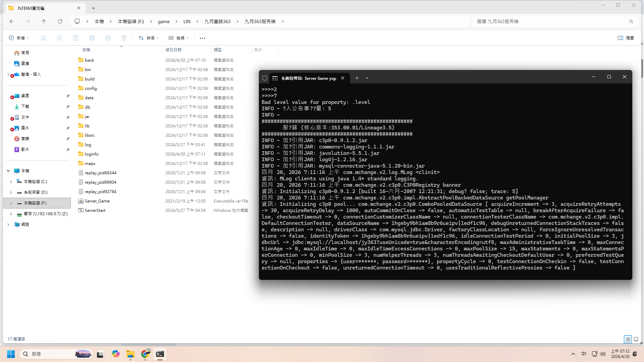Click the taskbar search box
Screen dimensions: 644x362
56,354
